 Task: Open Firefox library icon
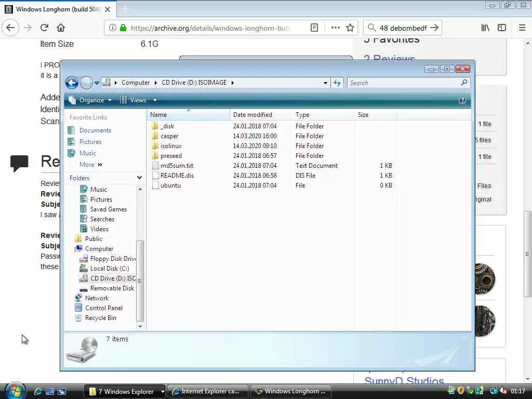(x=485, y=28)
